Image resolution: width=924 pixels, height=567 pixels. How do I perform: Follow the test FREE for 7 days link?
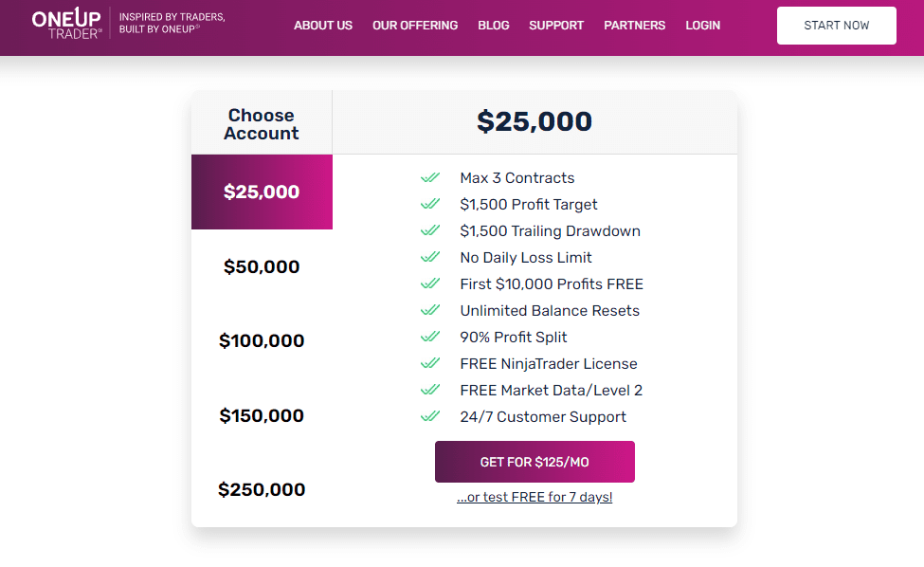(534, 497)
